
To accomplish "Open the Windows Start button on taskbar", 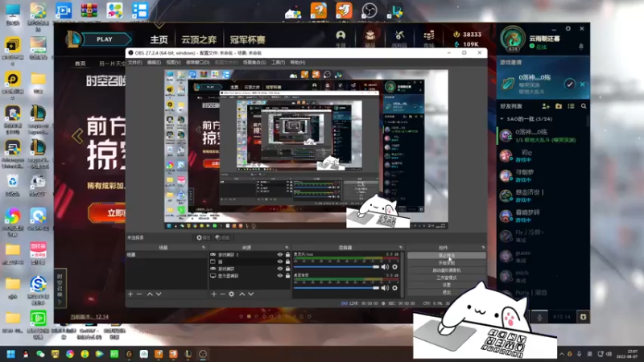I will click(11, 354).
